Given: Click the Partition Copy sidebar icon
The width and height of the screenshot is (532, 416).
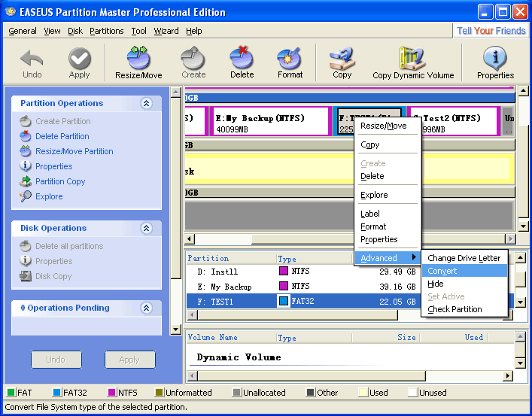Looking at the screenshot, I should tap(26, 181).
